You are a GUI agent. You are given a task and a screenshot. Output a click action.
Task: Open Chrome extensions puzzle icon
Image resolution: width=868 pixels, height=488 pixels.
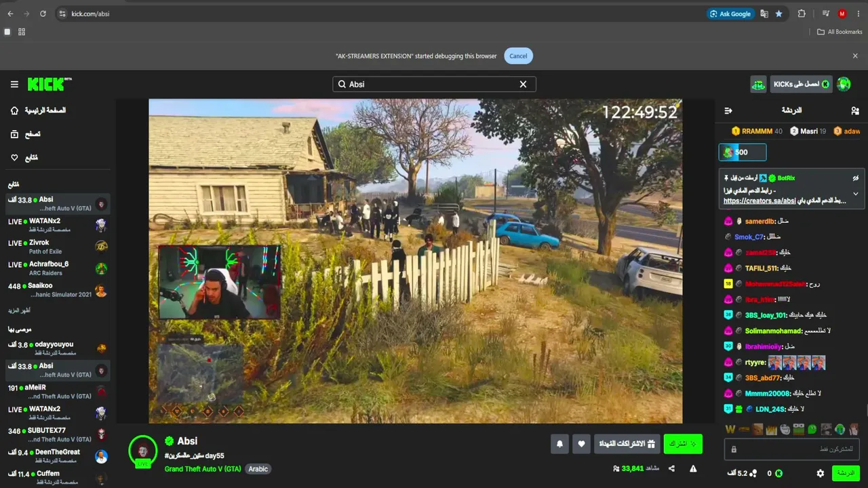(x=802, y=14)
